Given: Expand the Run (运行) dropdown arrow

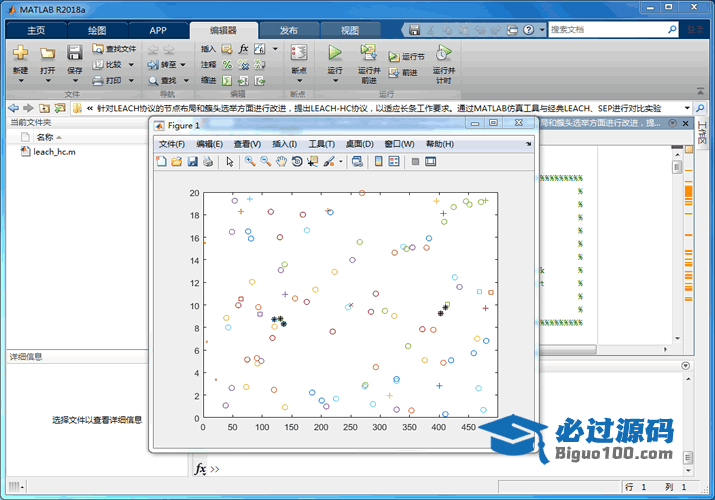Looking at the screenshot, I should coord(335,81).
